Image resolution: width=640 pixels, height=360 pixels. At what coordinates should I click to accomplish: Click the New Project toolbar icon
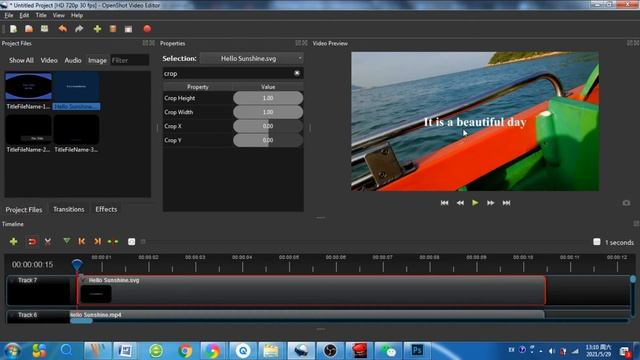[13, 29]
